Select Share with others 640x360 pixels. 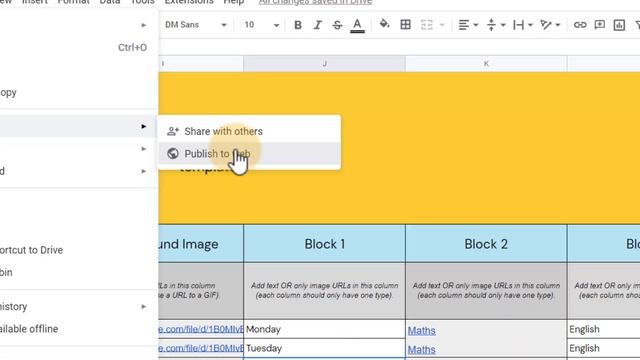249,131
